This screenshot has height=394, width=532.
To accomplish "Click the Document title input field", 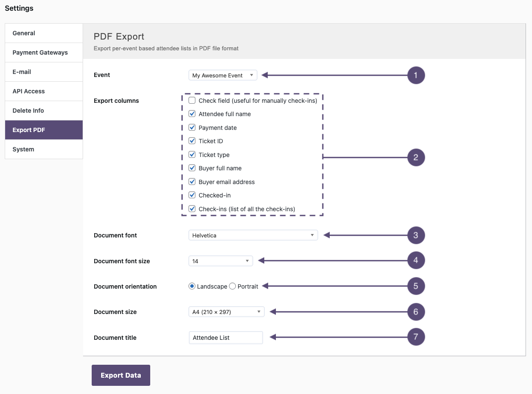I will 226,338.
